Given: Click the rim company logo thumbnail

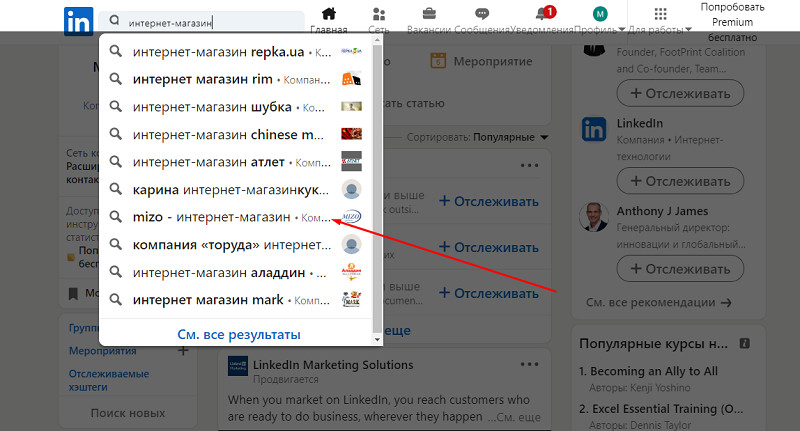Looking at the screenshot, I should 351,79.
